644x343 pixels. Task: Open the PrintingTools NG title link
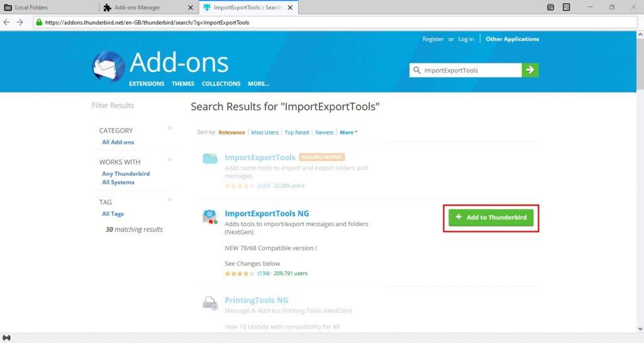point(257,300)
